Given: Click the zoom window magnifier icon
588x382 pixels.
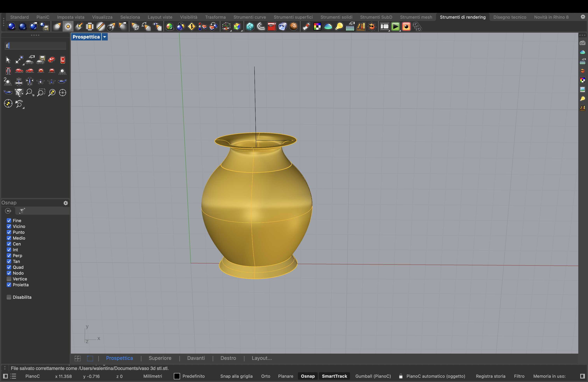Looking at the screenshot, I should pos(41,93).
